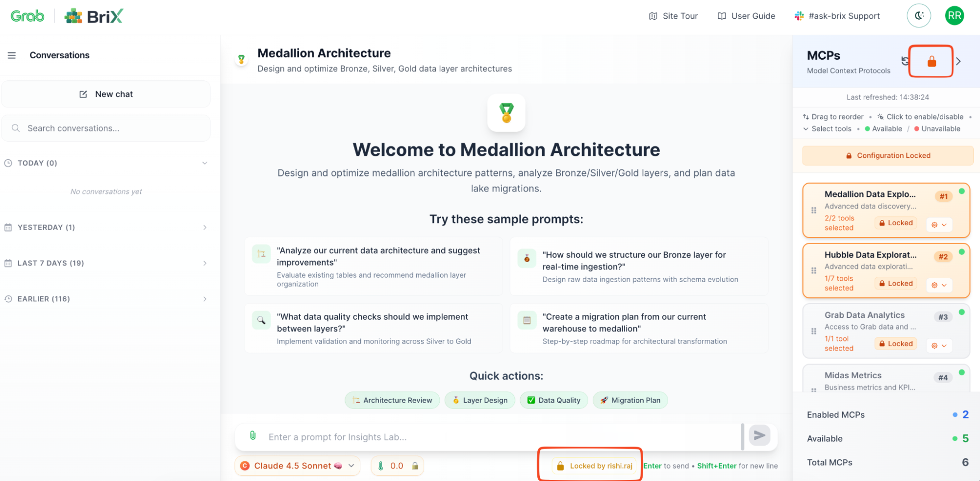Viewport: 980px width, 481px height.
Task: Collapse the MCPs panel with the chevron
Action: [x=958, y=62]
